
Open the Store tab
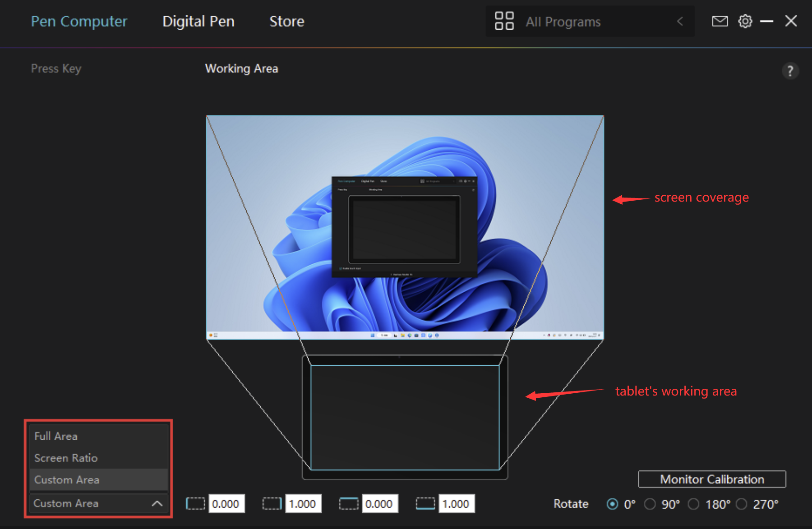click(x=287, y=21)
